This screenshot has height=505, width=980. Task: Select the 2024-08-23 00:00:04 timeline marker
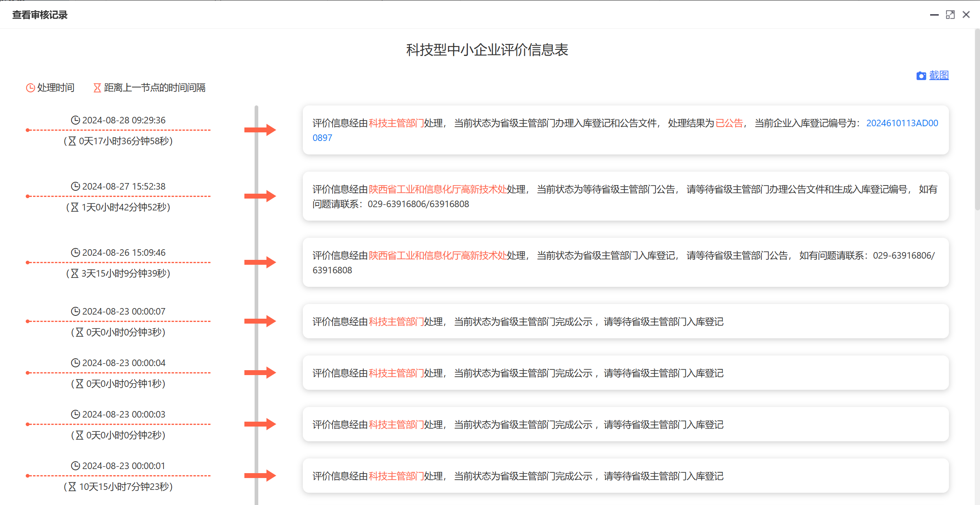point(28,373)
